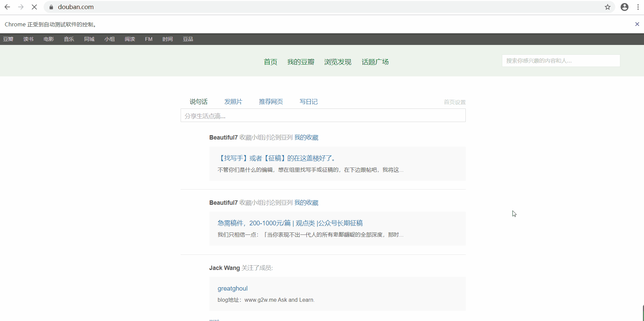
Task: Click the excerpt 我们只相信一点
Action: tap(310, 234)
